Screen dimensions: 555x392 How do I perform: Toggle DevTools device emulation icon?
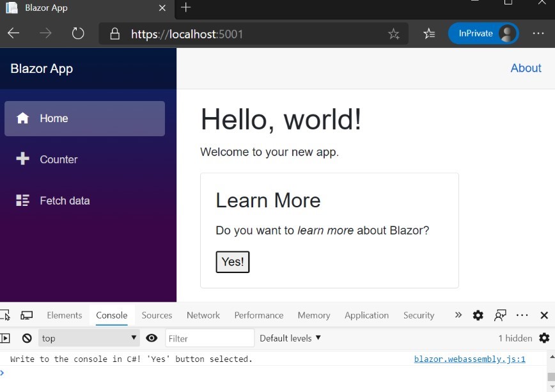pyautogui.click(x=27, y=315)
